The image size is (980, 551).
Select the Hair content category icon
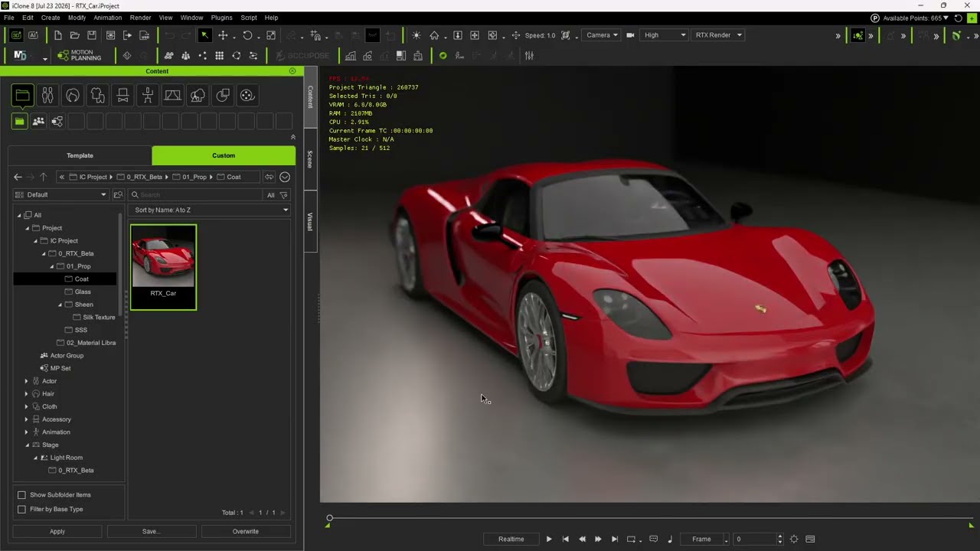click(73, 95)
